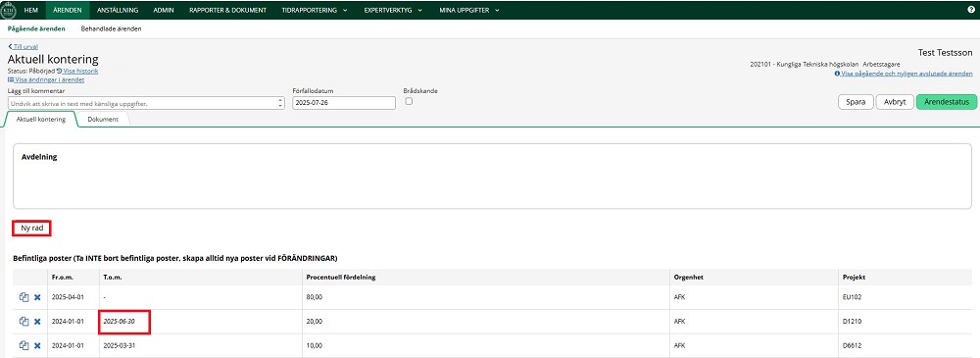Delete the D6612 project row
The image size is (980, 358).
point(37,345)
